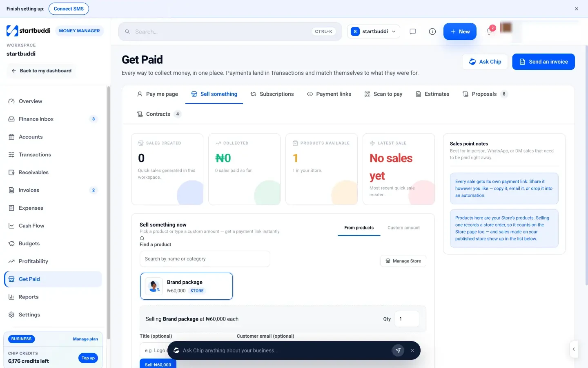Click Manage plan link

pyautogui.click(x=85, y=339)
